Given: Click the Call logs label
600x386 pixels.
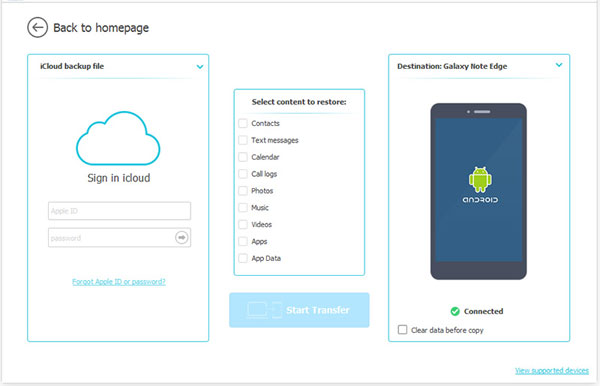Looking at the screenshot, I should click(x=264, y=174).
